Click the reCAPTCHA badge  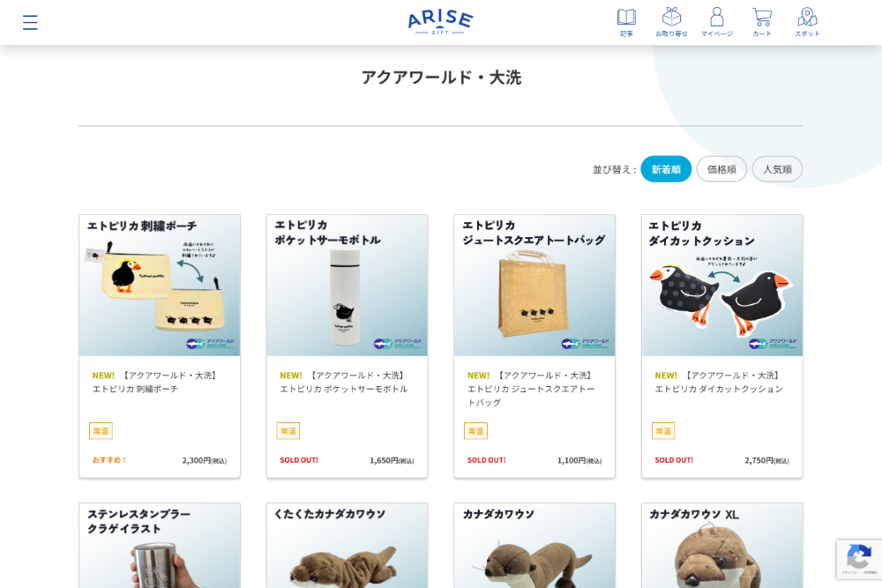coord(859,560)
